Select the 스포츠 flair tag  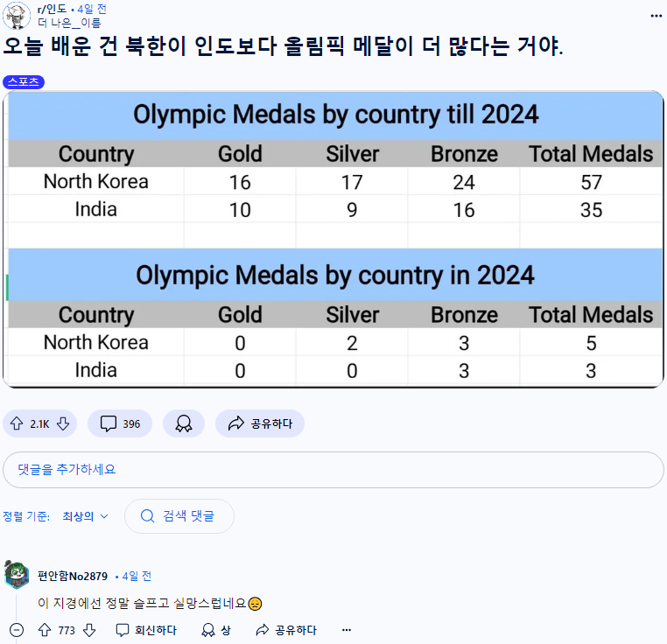(x=24, y=81)
